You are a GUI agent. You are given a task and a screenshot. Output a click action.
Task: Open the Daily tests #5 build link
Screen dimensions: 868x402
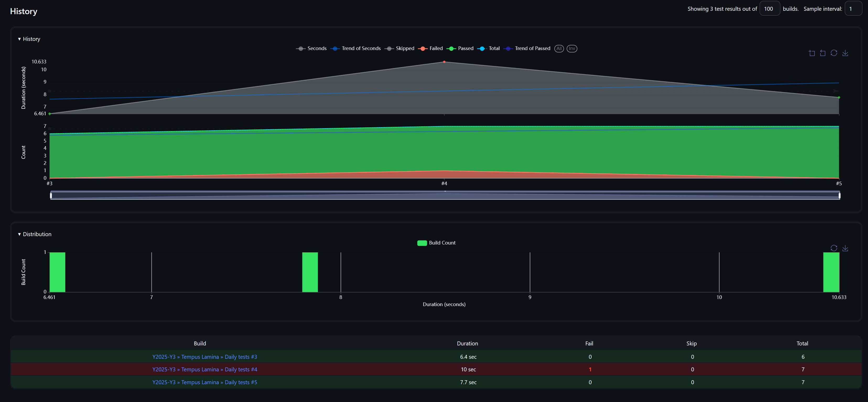pyautogui.click(x=204, y=382)
